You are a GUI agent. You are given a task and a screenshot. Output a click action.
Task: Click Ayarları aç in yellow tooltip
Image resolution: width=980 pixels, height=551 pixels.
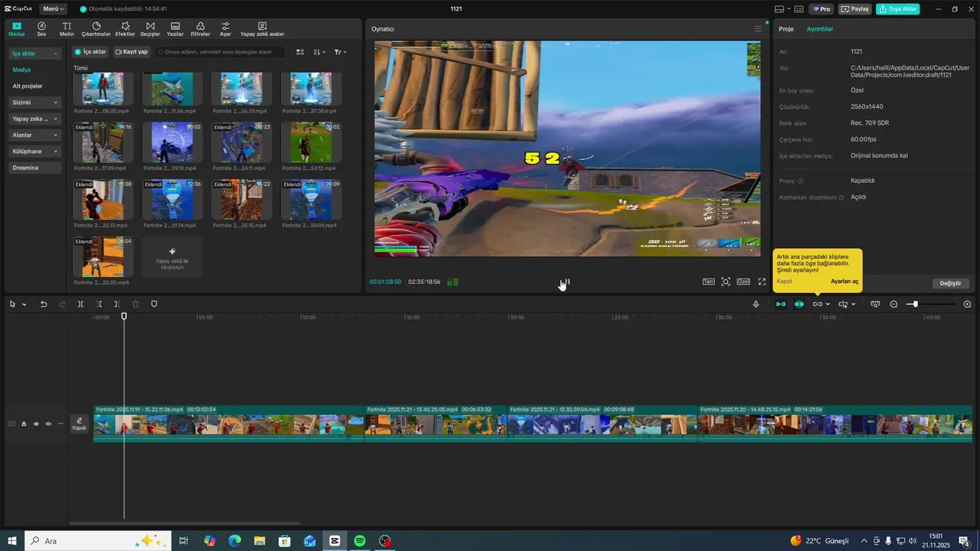tap(844, 282)
